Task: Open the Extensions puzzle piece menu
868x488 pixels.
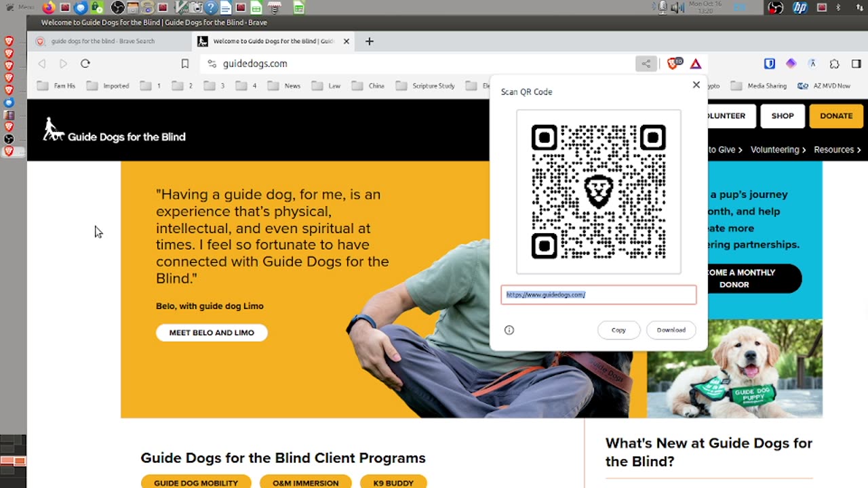Action: [835, 64]
